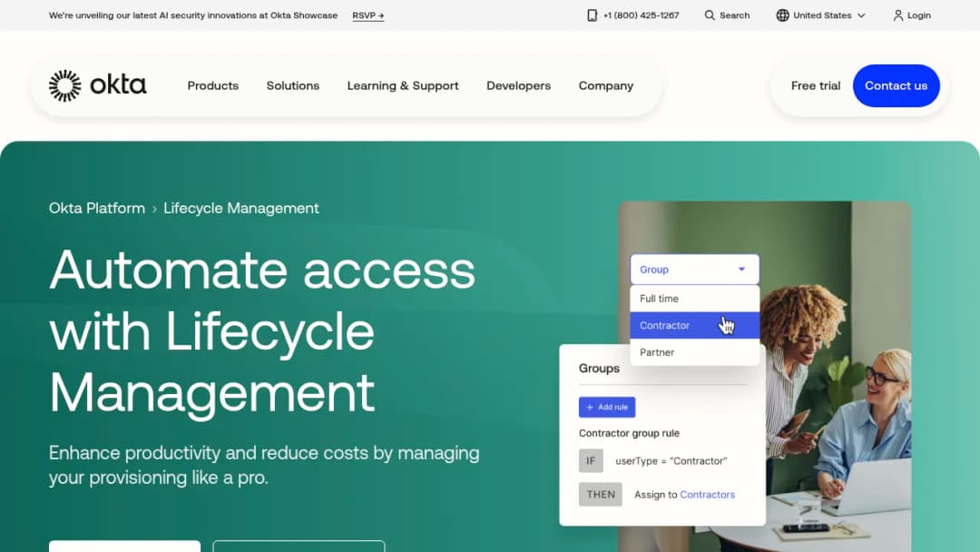Select Full time in the Group list

click(694, 299)
